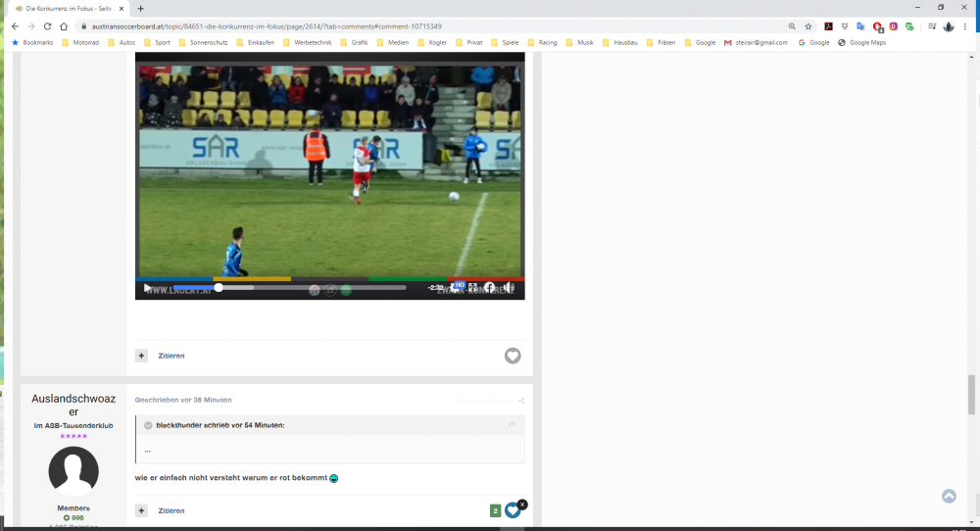Open the Racing bookmark folder

(543, 42)
